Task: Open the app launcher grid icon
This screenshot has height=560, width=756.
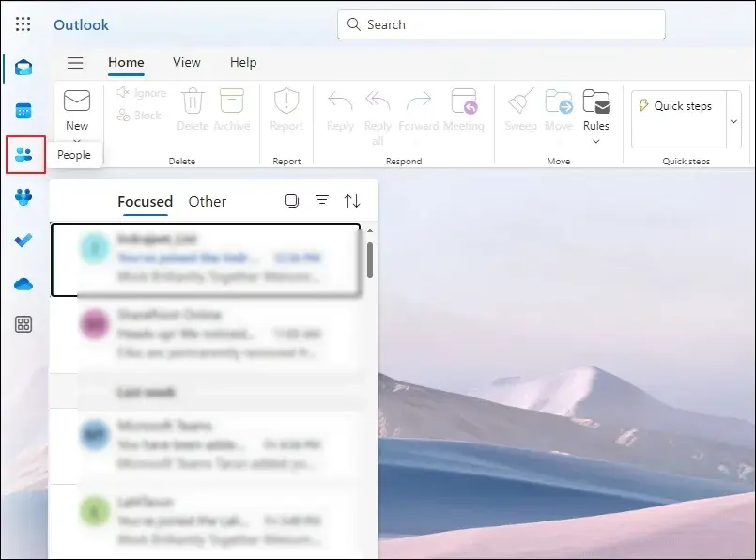Action: click(23, 24)
